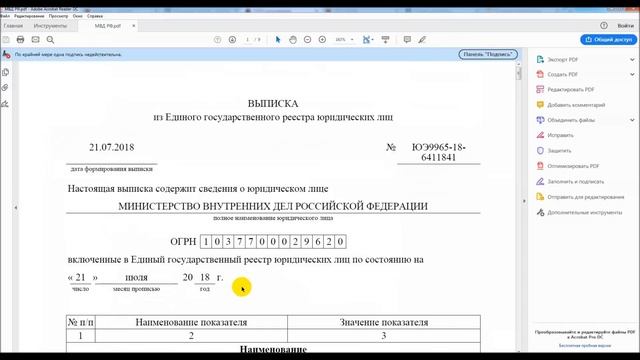The image size is (640, 360).
Task: Click the document vertical scrollbar thumb
Action: 519,73
